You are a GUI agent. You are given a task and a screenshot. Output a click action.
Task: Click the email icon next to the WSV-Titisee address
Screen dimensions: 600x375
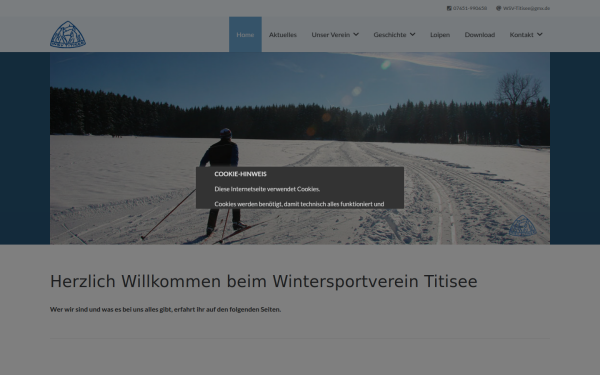tap(498, 8)
